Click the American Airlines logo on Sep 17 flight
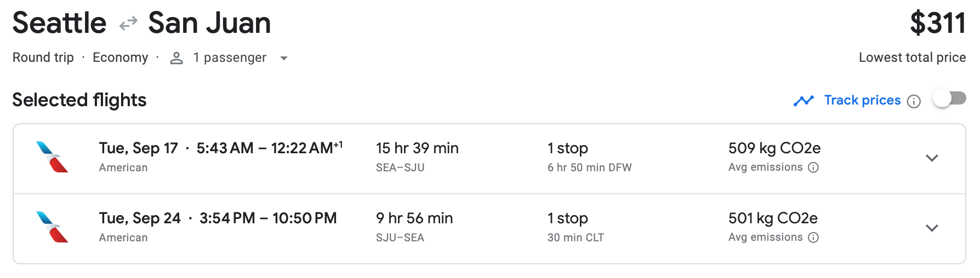This screenshot has width=980, height=278. tap(52, 157)
